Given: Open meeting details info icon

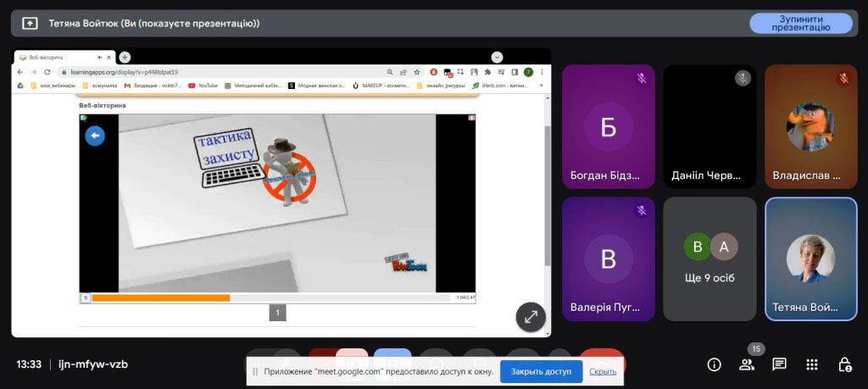Looking at the screenshot, I should tap(714, 364).
